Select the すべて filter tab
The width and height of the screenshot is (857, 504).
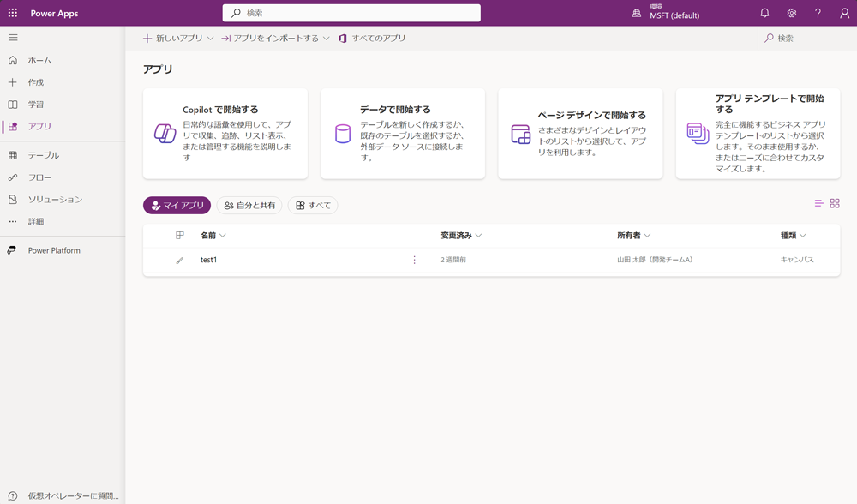point(313,206)
